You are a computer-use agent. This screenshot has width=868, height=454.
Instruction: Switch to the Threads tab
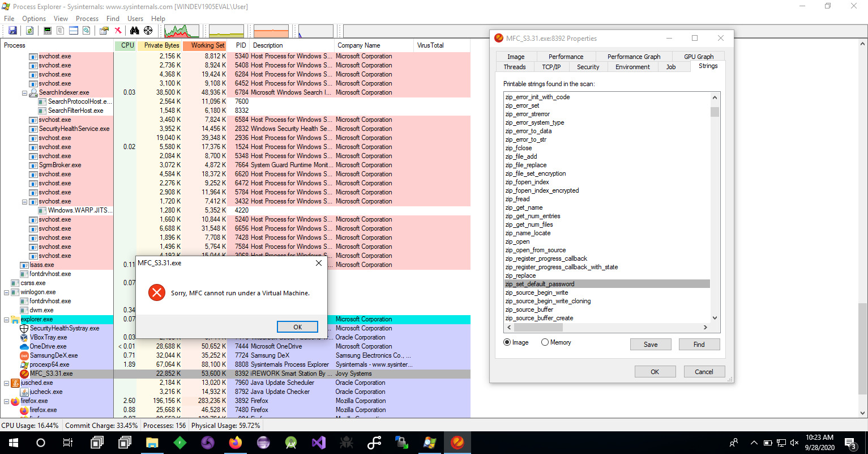click(x=515, y=67)
